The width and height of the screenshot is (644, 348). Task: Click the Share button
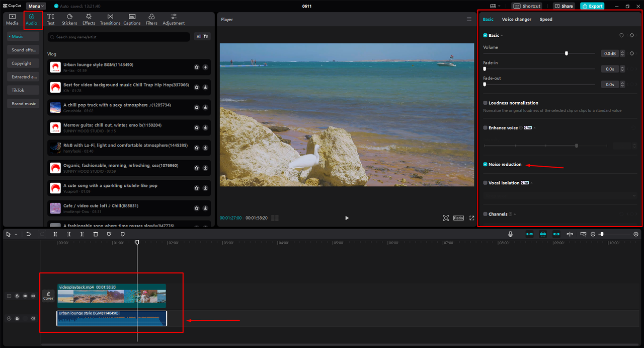click(x=564, y=6)
